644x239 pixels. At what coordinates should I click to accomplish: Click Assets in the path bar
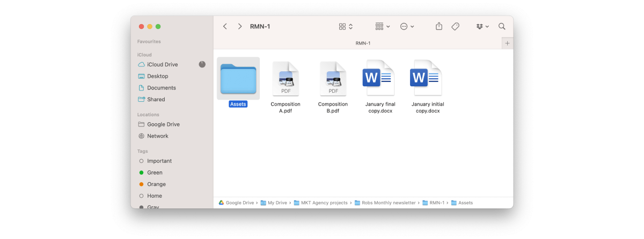[x=462, y=203]
